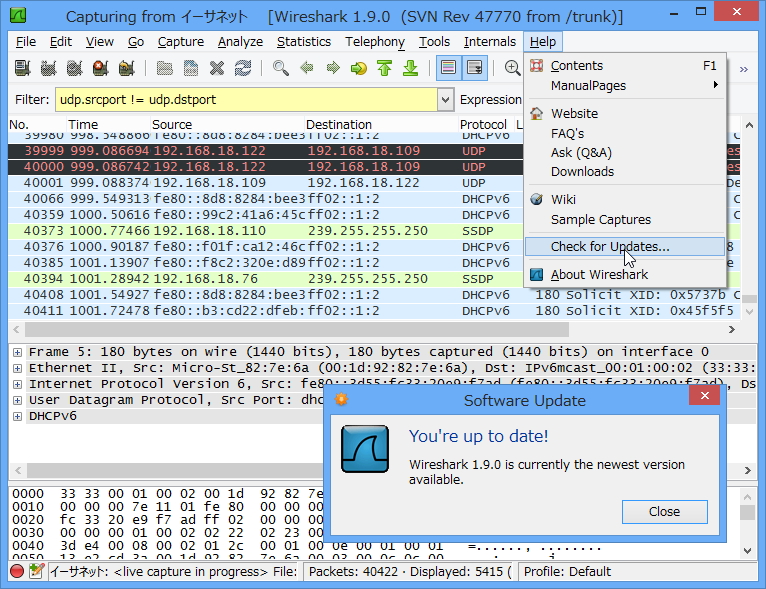The height and width of the screenshot is (589, 766).
Task: Select Check for Updates menu entry
Action: click(x=625, y=247)
